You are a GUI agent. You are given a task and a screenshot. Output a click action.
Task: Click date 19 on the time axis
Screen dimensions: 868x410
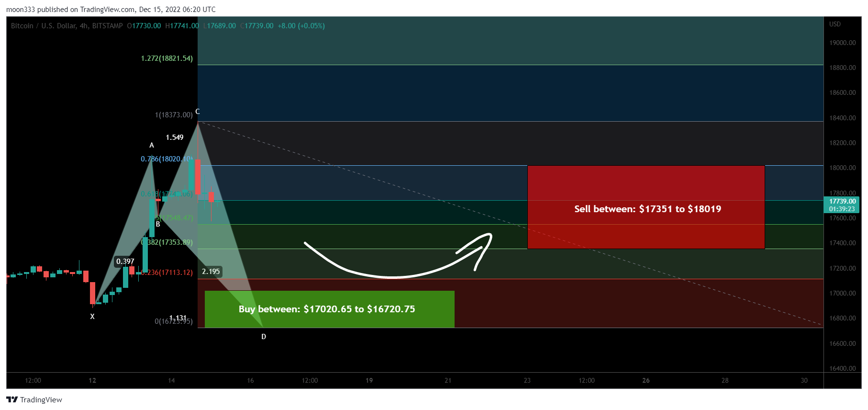coord(369,380)
